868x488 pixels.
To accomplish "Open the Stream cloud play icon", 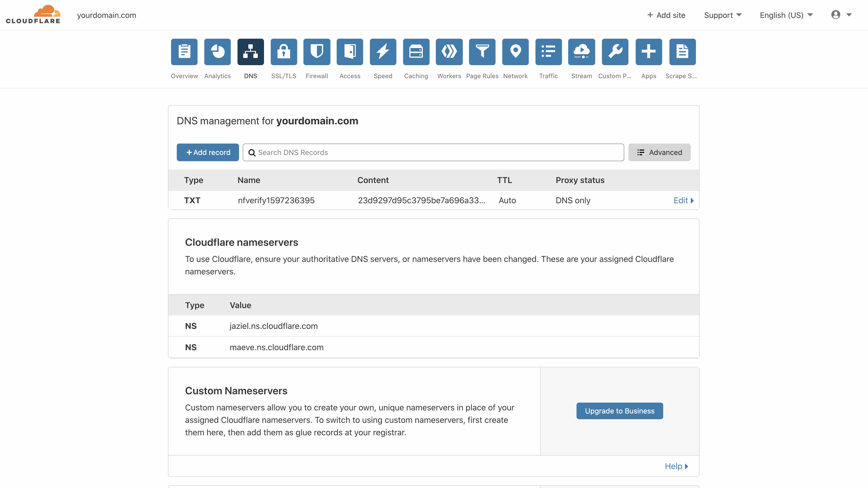I will tap(582, 52).
